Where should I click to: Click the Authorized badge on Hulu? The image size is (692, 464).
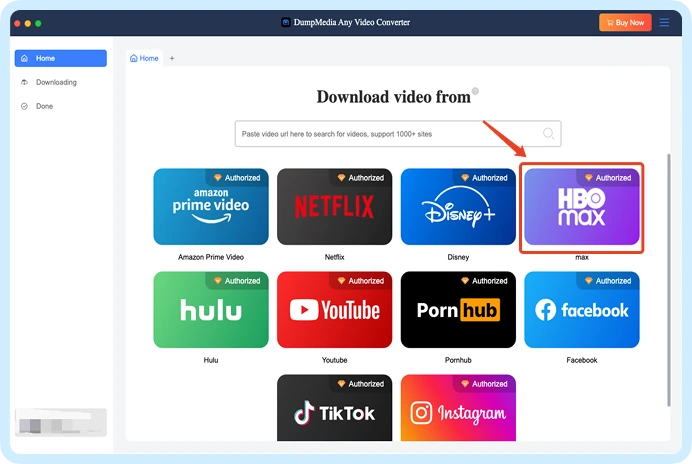(237, 281)
